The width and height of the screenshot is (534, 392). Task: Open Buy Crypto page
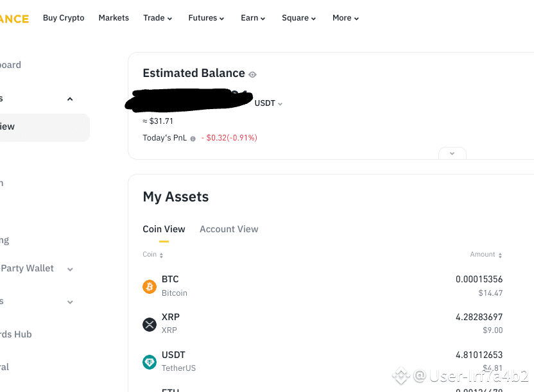[64, 18]
